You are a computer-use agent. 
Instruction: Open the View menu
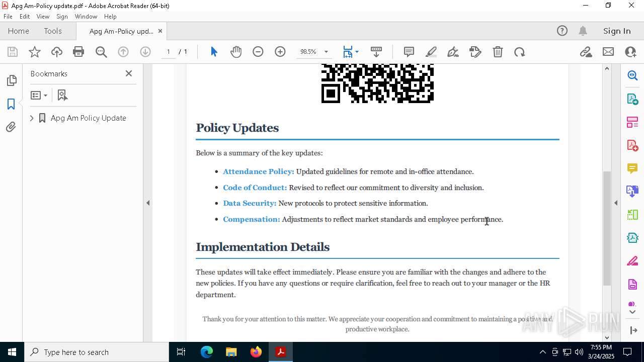pyautogui.click(x=43, y=17)
